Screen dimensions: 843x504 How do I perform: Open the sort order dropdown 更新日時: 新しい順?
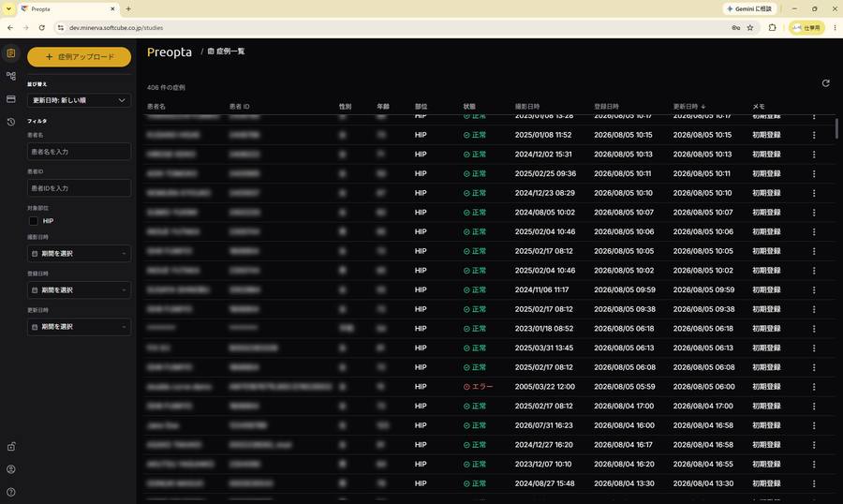(79, 100)
